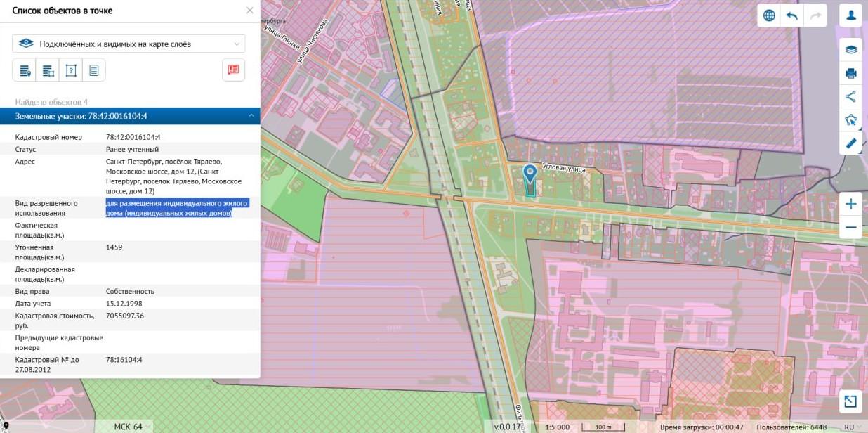This screenshot has height=433, width=868.
Task: Open the map layers panel
Action: 851,49
